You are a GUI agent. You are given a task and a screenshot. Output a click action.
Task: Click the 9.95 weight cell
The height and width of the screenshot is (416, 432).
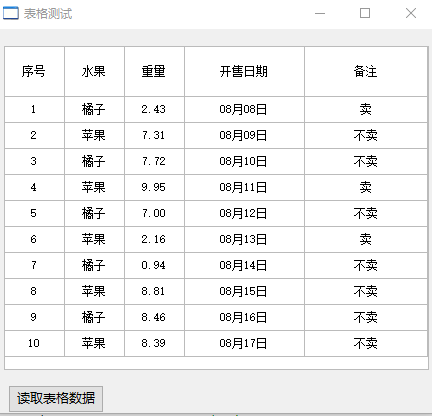[x=154, y=188]
